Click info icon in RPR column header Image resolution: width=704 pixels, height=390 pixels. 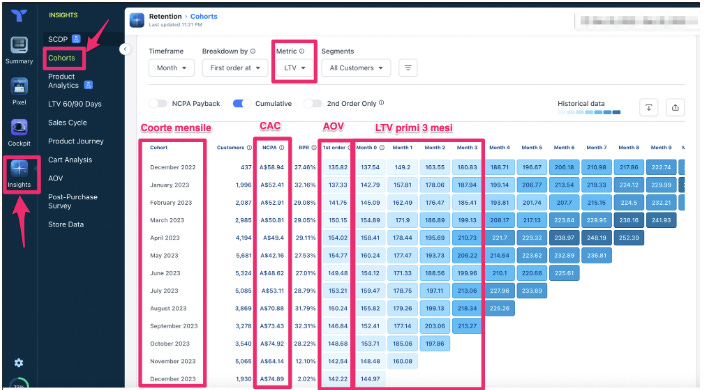pos(314,147)
